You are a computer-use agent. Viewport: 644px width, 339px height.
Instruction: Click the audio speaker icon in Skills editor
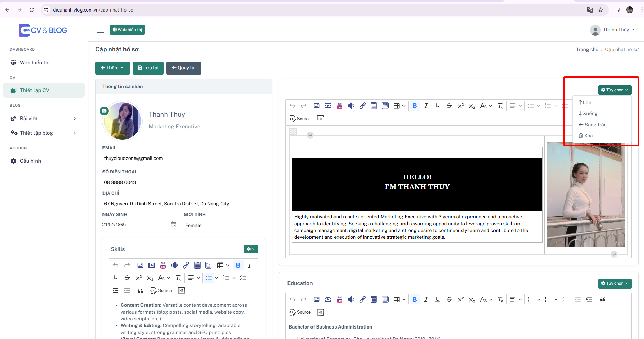[175, 266]
